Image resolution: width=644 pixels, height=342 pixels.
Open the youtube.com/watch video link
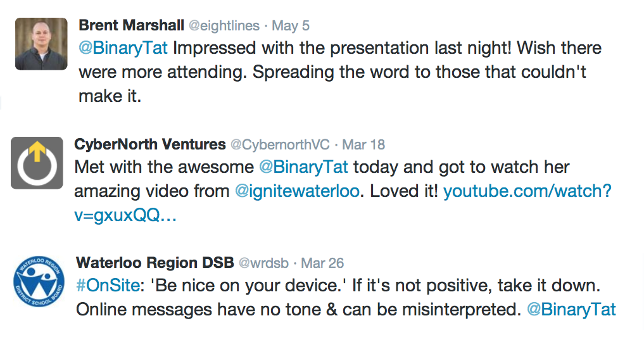[x=527, y=191]
